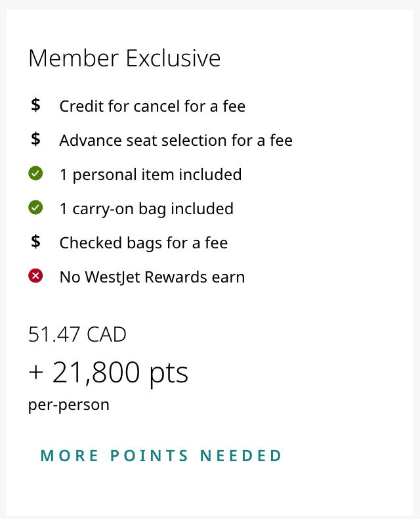Click the dollar icon beside Advance seat selection
This screenshot has width=420, height=519.
tap(35, 139)
